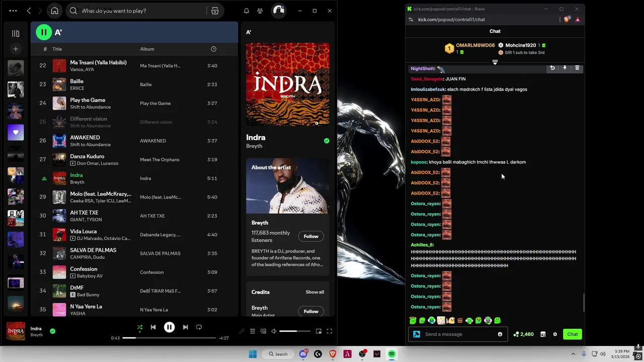Skip to next track
Screen dimensions: 644x362
tap(185, 327)
